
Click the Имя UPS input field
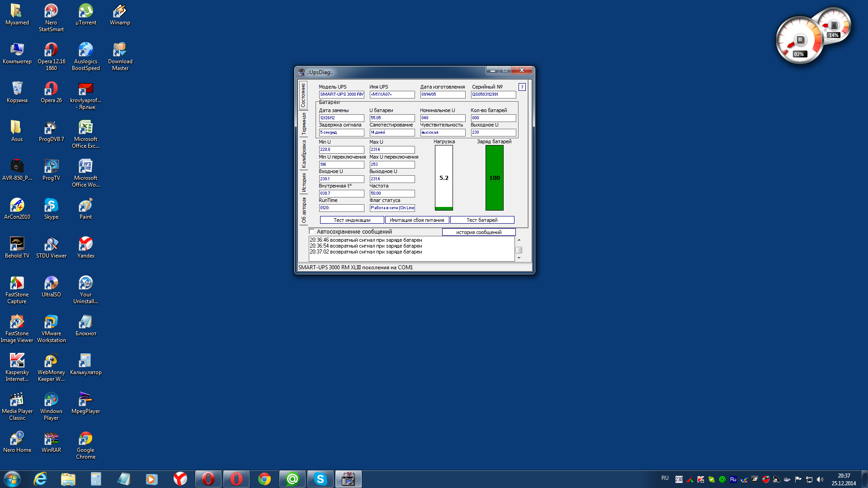click(392, 94)
